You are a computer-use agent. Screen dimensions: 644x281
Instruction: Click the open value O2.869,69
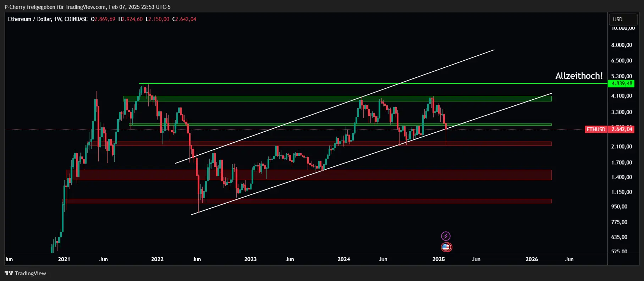coord(103,19)
